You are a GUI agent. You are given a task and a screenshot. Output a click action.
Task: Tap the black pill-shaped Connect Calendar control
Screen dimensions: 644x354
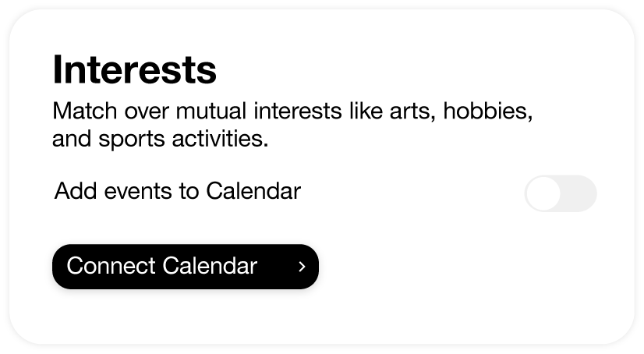tap(186, 267)
